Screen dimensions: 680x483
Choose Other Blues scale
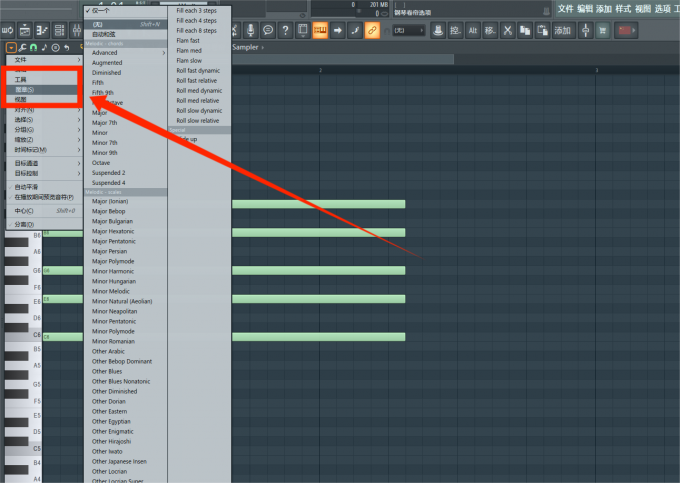tap(125, 371)
